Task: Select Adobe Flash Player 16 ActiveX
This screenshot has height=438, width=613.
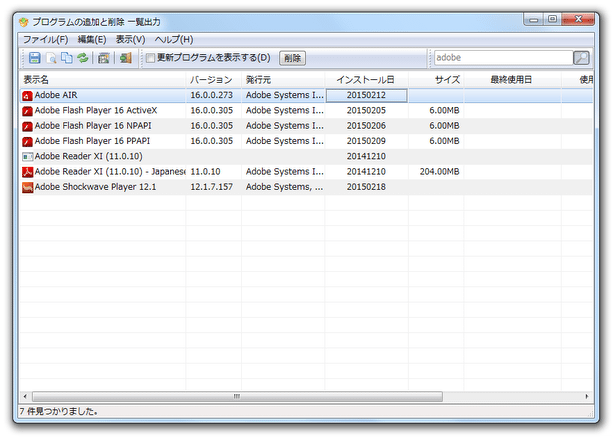Action: pos(96,110)
